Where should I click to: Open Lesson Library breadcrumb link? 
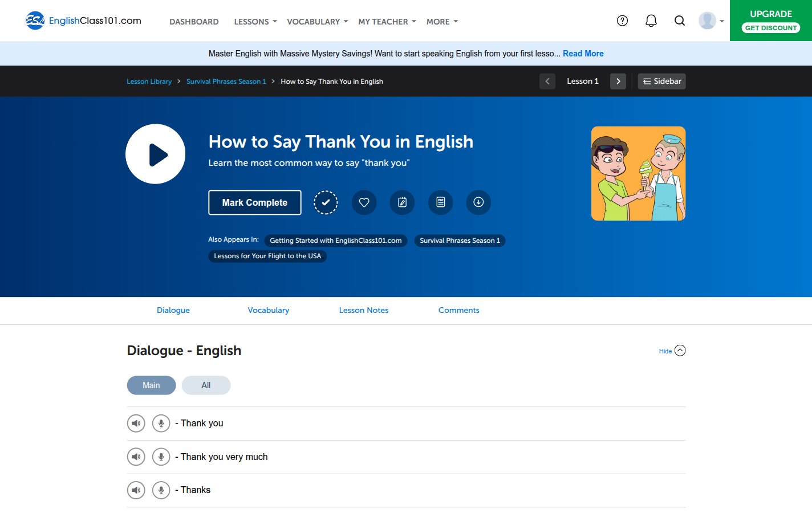coord(149,82)
